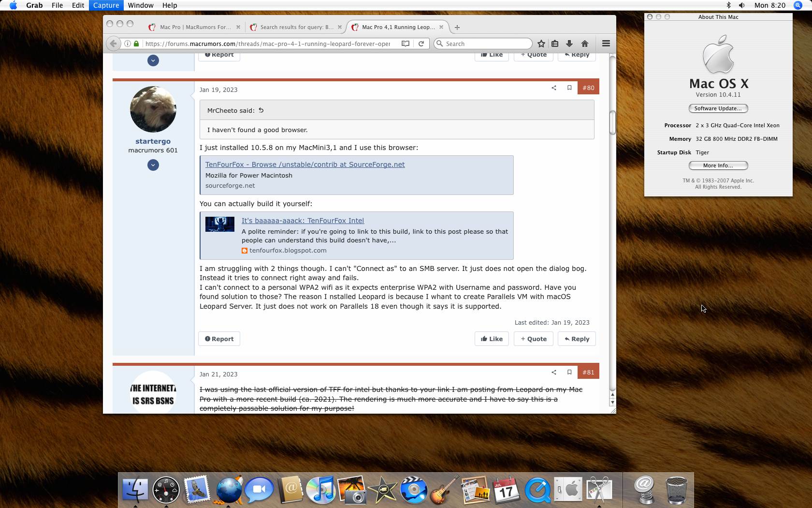Like startergo's post #80
Screen dimensions: 812x508
[492, 339]
